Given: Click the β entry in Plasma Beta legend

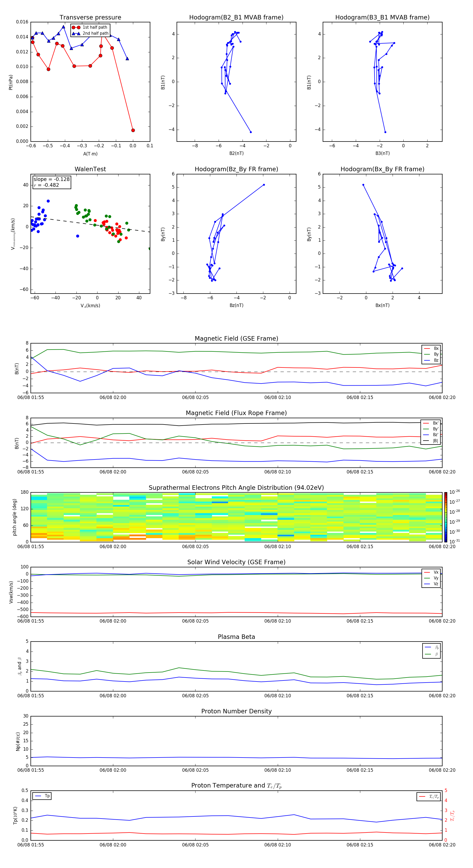Looking at the screenshot, I should [x=436, y=654].
